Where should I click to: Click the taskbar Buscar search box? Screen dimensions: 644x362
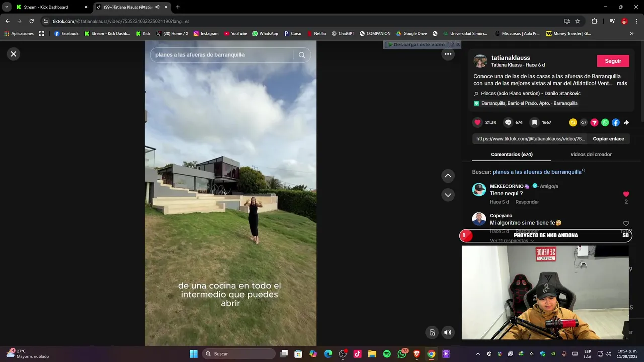(239, 354)
